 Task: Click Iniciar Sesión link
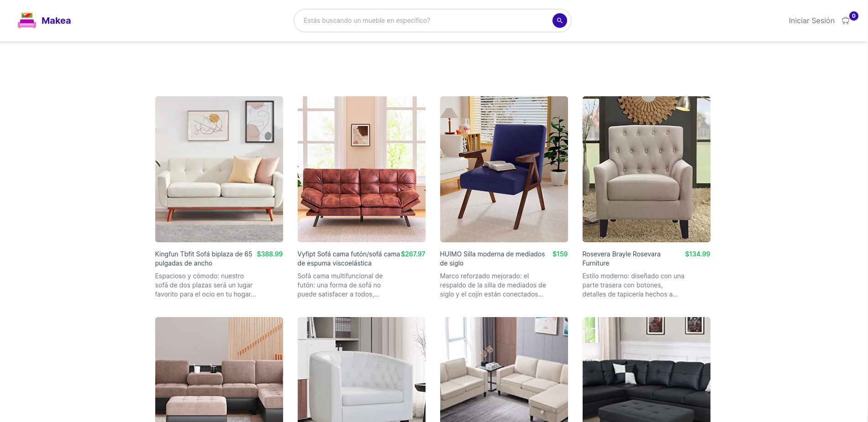pos(811,21)
